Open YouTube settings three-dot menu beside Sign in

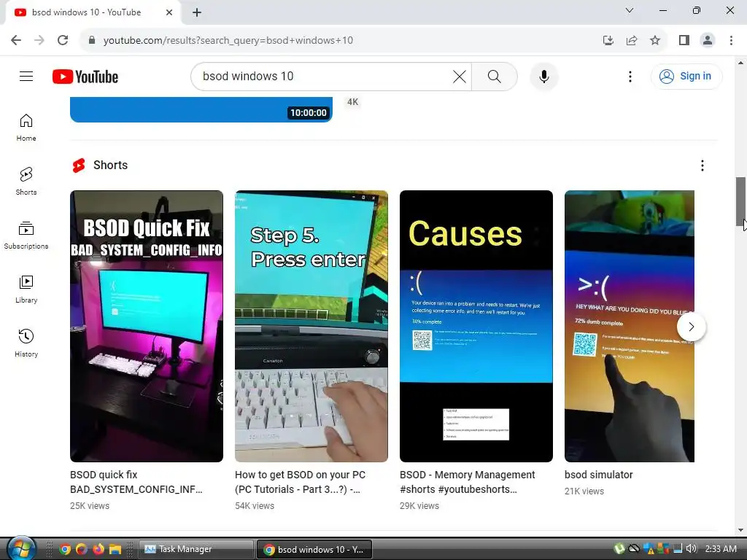[630, 76]
